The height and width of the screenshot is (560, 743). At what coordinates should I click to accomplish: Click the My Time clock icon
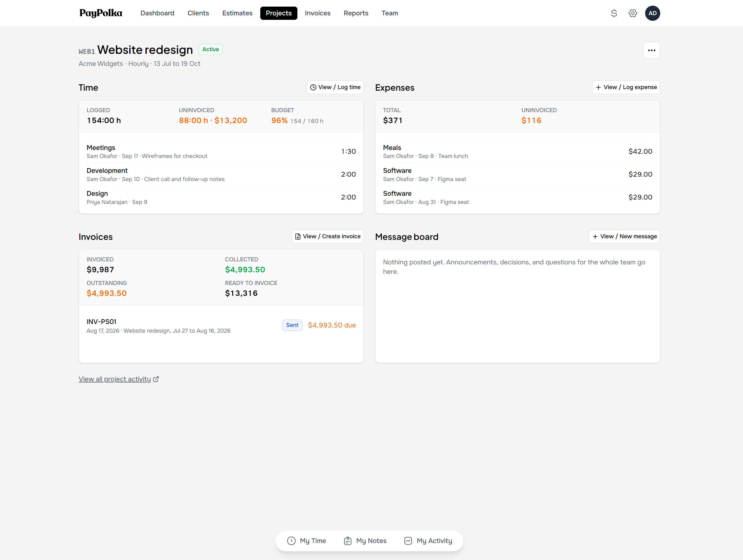[291, 541]
